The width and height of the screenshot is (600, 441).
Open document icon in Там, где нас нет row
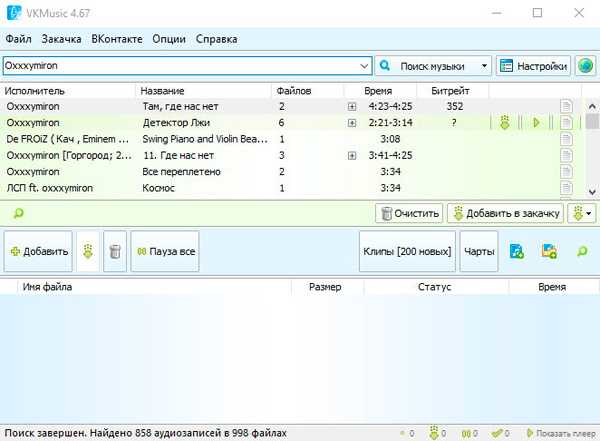[566, 106]
